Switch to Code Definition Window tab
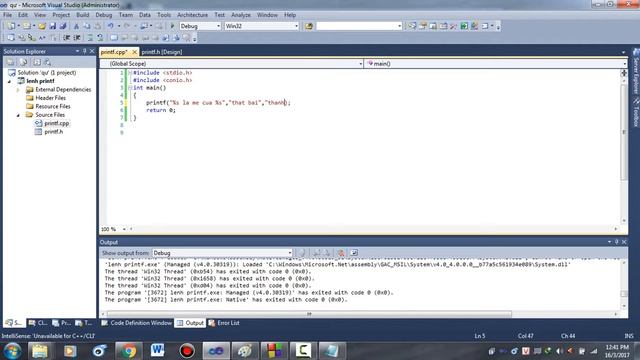This screenshot has height=360, width=640. click(137, 323)
